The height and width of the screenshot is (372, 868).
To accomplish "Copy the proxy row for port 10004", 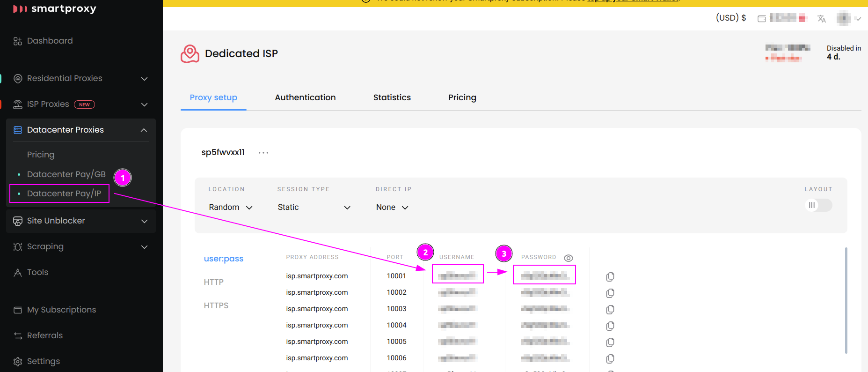I will click(610, 326).
